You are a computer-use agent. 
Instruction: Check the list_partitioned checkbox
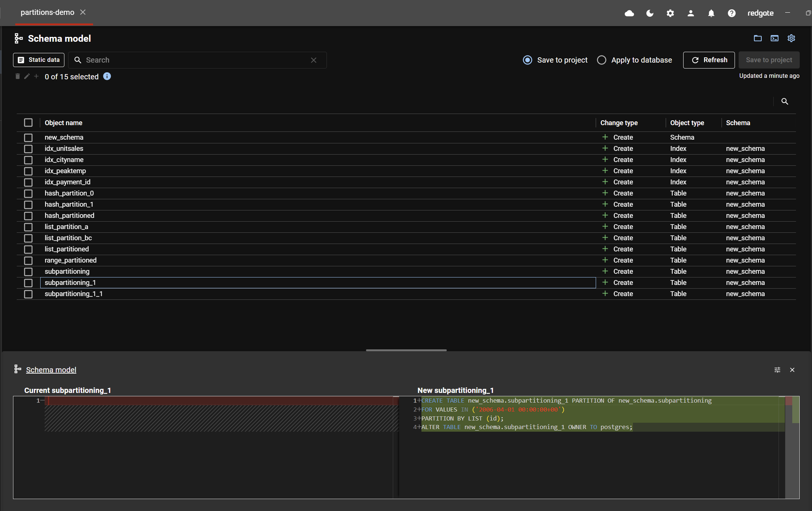(x=28, y=249)
